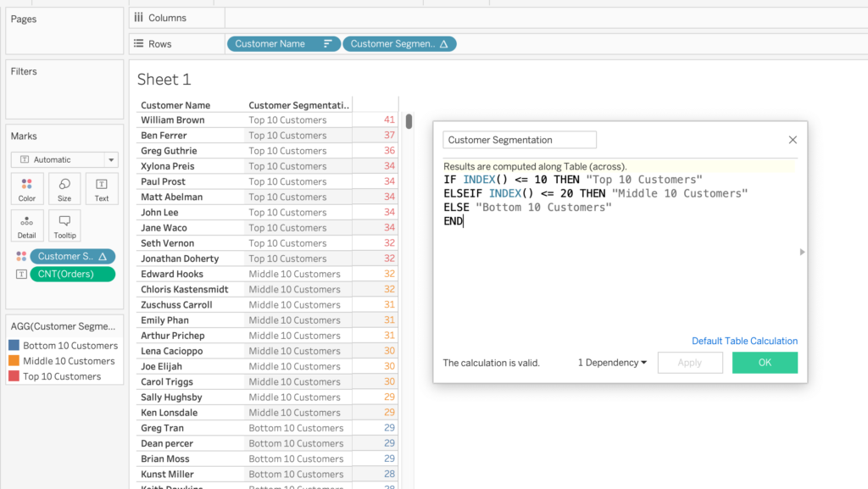The width and height of the screenshot is (868, 489).
Task: Click sort icon on Customer Name pill
Action: point(328,44)
